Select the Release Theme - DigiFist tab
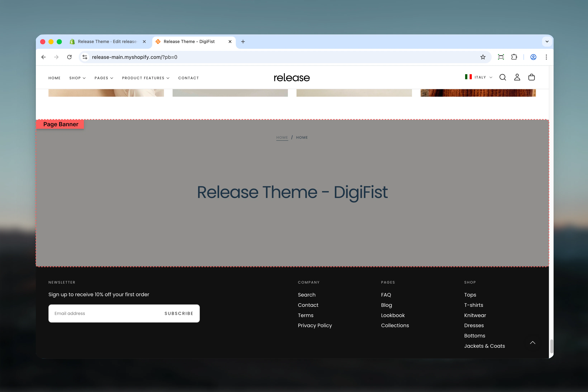Screen dimensions: 588x392 coord(194,41)
